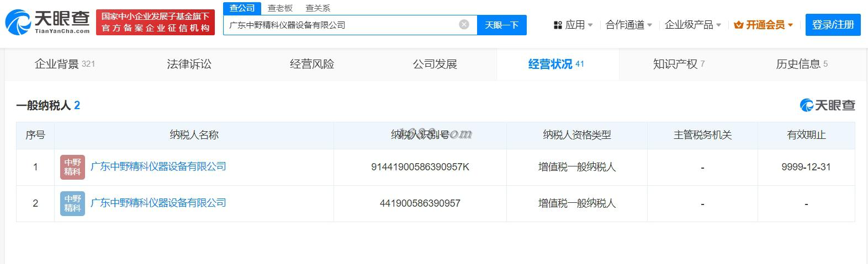Switch to the 法律诉讼 tab
Image resolution: width=868 pixels, height=264 pixels.
tap(189, 64)
